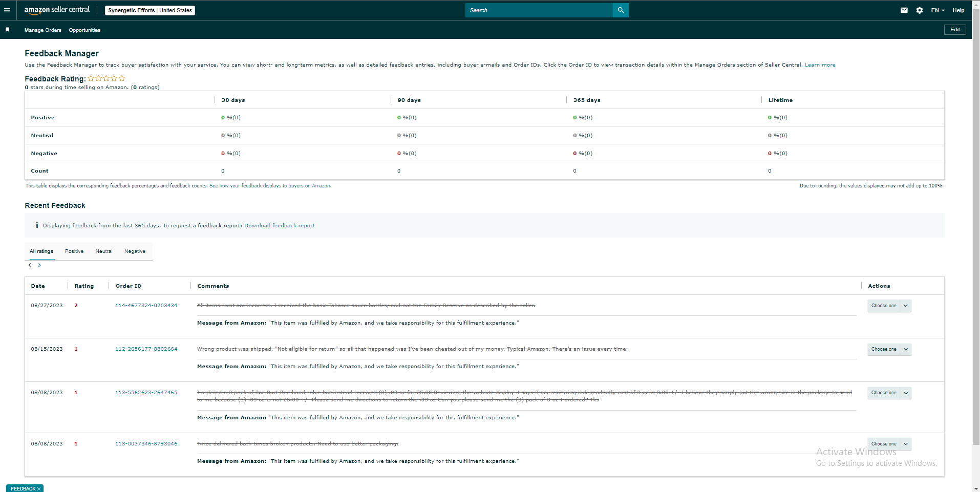Open the Learn more link
Viewport: 980px width, 492px height.
tap(820, 65)
